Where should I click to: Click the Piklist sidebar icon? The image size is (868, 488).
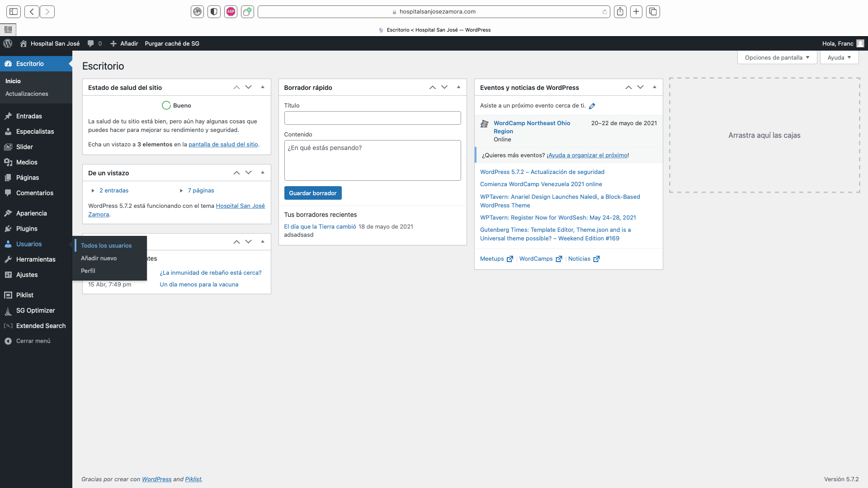(x=8, y=295)
